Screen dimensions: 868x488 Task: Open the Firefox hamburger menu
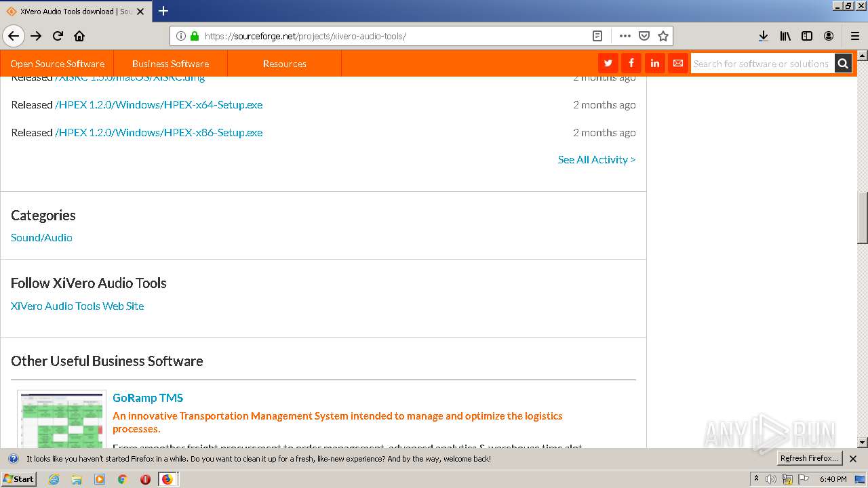[854, 36]
